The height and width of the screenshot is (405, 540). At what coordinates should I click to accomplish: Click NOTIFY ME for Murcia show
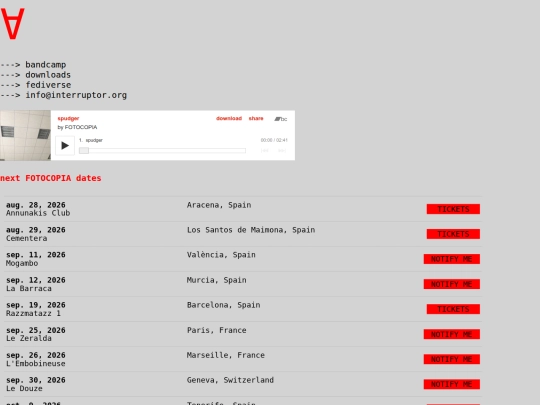click(x=451, y=284)
